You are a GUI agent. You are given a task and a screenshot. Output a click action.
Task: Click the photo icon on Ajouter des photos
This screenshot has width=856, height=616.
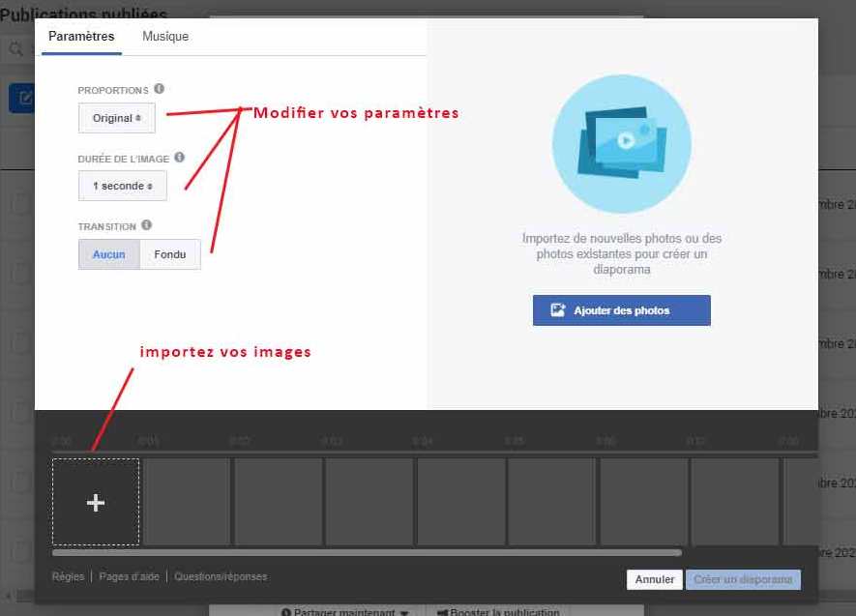(x=558, y=310)
